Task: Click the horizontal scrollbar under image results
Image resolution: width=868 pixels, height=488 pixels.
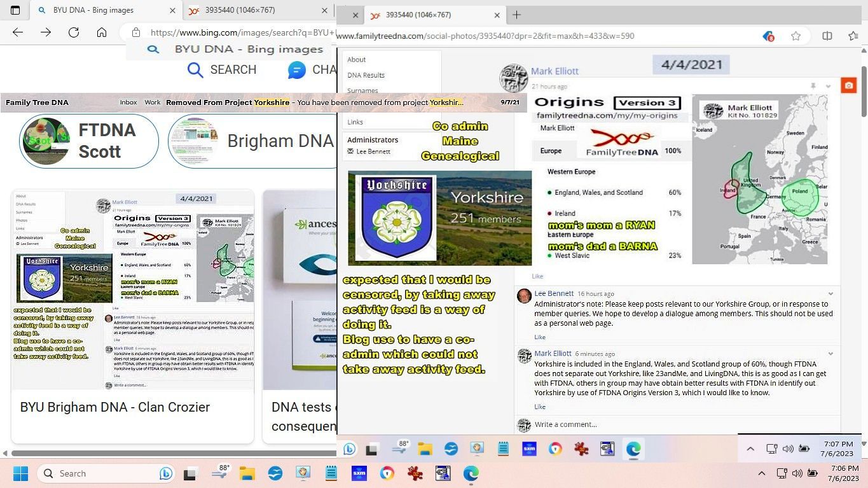Action: point(172,453)
